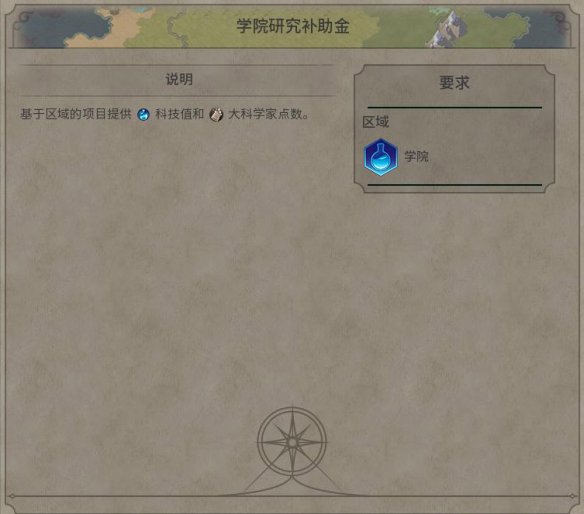The width and height of the screenshot is (584, 514).
Task: Click the Great Scientist points icon
Action: tap(216, 114)
